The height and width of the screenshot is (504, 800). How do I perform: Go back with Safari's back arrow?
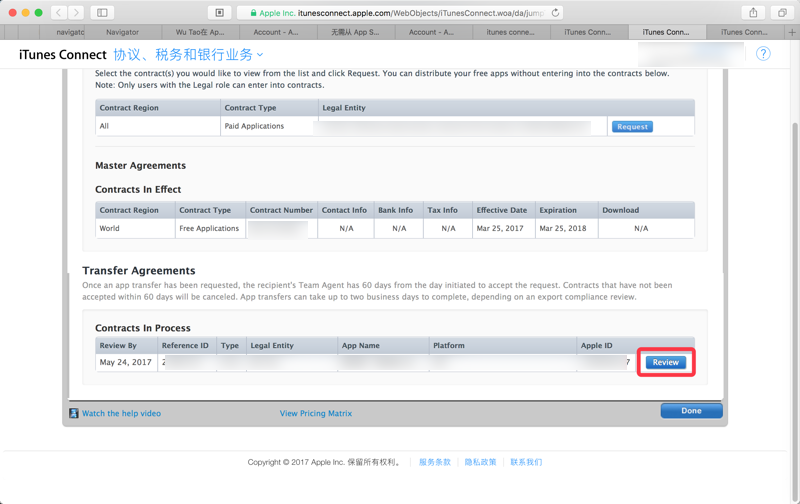59,12
